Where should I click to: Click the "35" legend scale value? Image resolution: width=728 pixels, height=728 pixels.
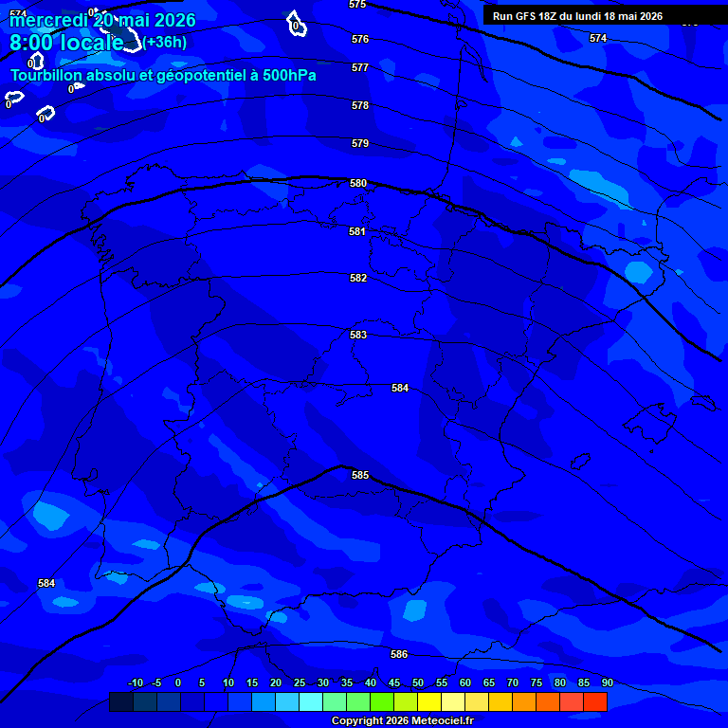tap(347, 682)
